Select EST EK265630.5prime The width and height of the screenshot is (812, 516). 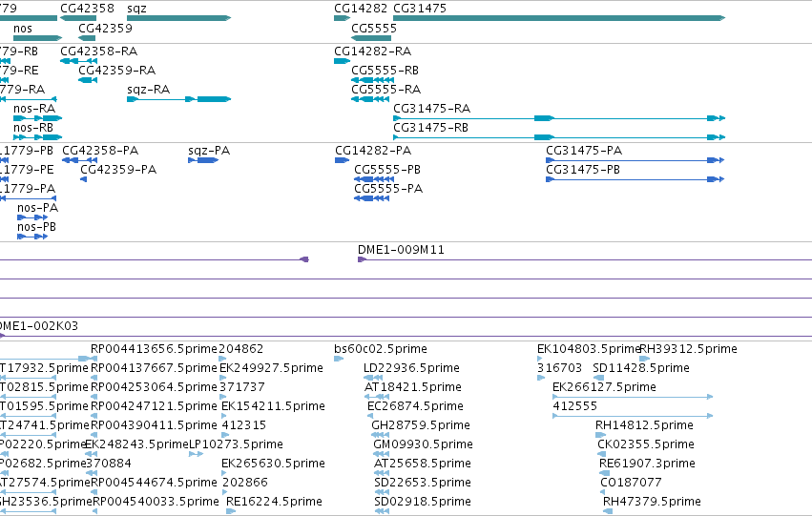273,464
